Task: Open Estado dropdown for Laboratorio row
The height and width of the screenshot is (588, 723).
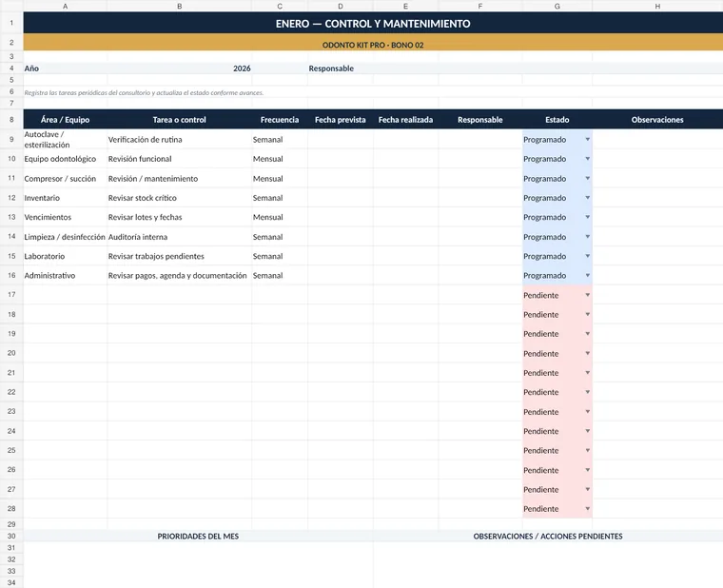Action: pos(588,256)
